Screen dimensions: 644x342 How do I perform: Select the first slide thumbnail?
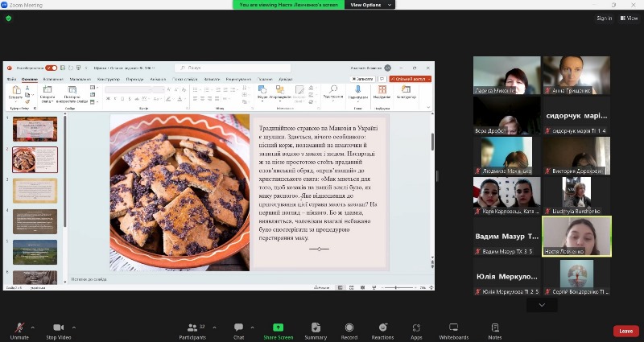(x=35, y=129)
